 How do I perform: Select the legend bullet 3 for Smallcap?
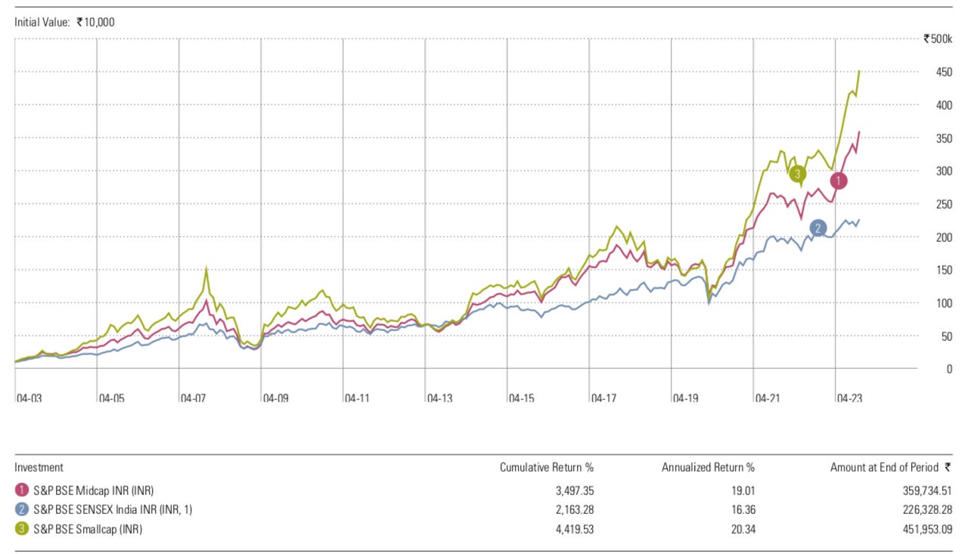point(21,529)
